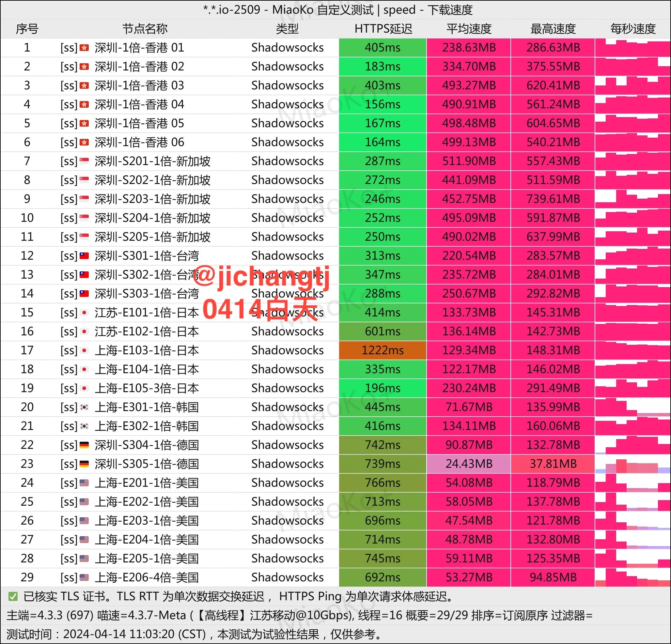Click US flag next to 上海-E206-4倍

click(84, 578)
